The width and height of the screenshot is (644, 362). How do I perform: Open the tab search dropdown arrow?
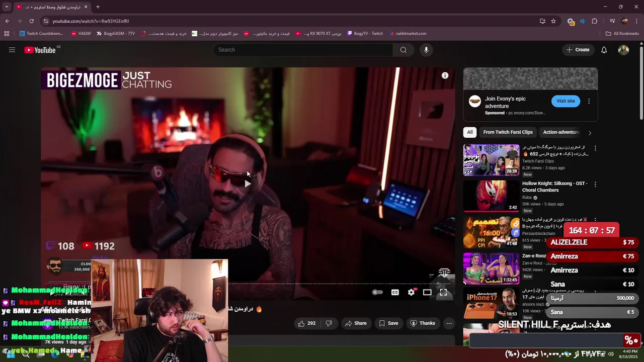point(7,7)
